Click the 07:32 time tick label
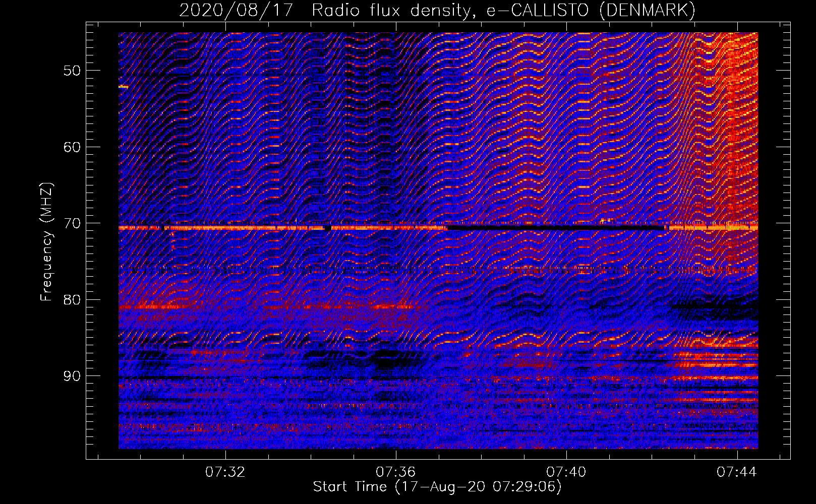 tap(225, 472)
